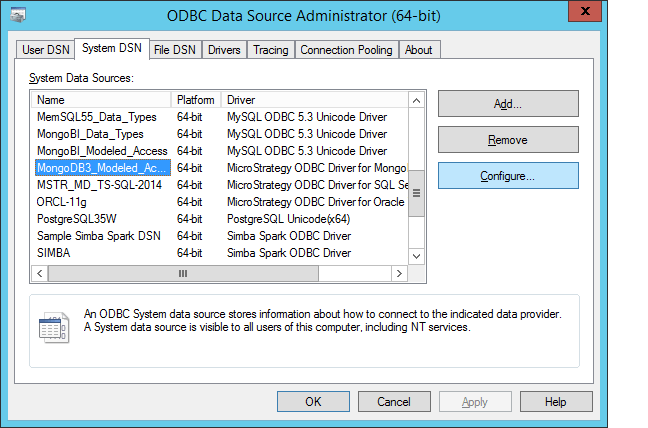Select the PostgreSQL35W data source
The height and width of the screenshot is (428, 648).
click(x=77, y=219)
